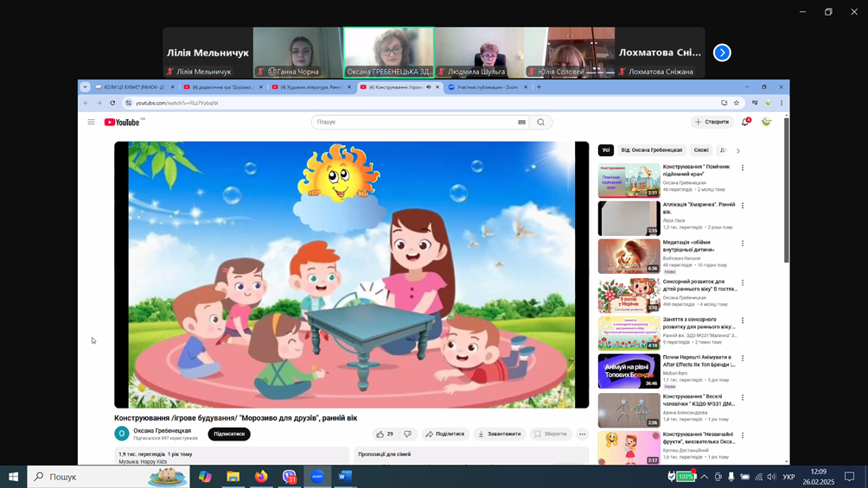Open options for "Веселі чоловічки" video
Viewport: 868px width, 488px height.
(x=743, y=398)
